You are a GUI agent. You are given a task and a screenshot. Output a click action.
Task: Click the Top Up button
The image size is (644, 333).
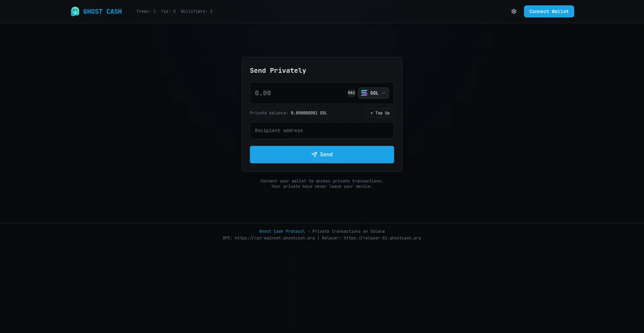380,113
